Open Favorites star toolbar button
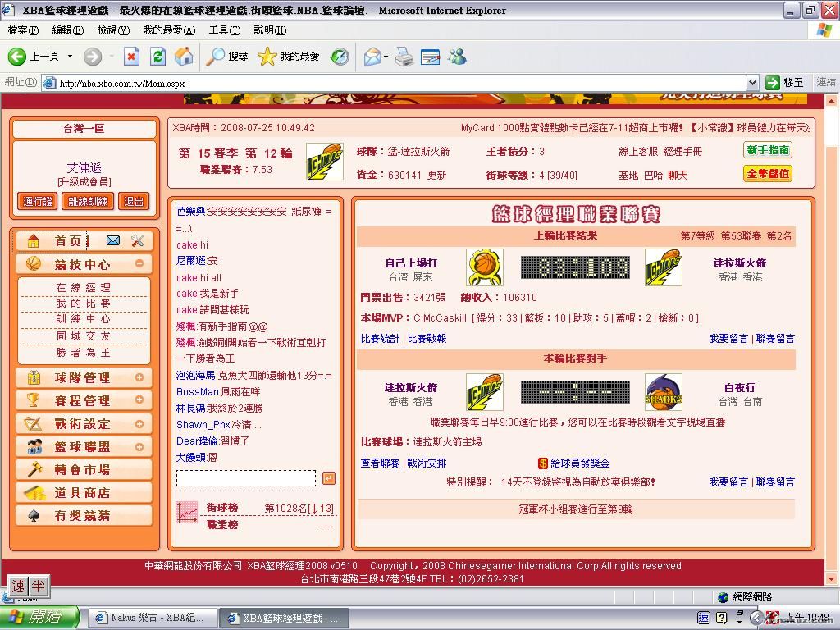 click(288, 57)
